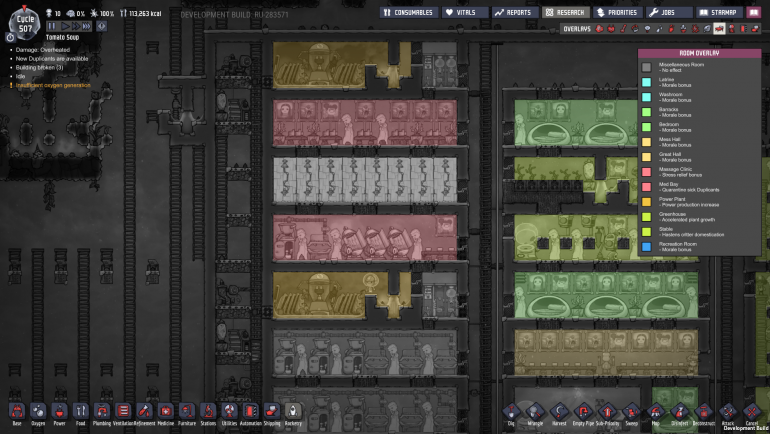Click the Damage: Overheated notification
Screen dimensions: 770x434
point(43,50)
